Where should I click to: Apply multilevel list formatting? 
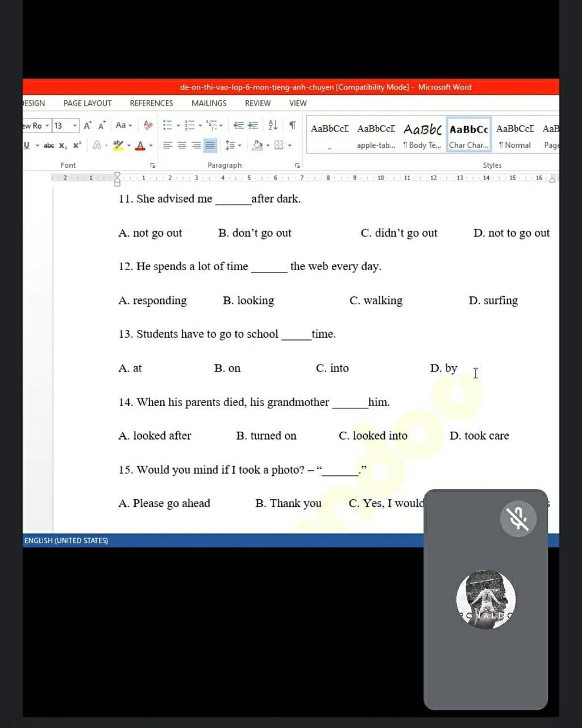(212, 125)
